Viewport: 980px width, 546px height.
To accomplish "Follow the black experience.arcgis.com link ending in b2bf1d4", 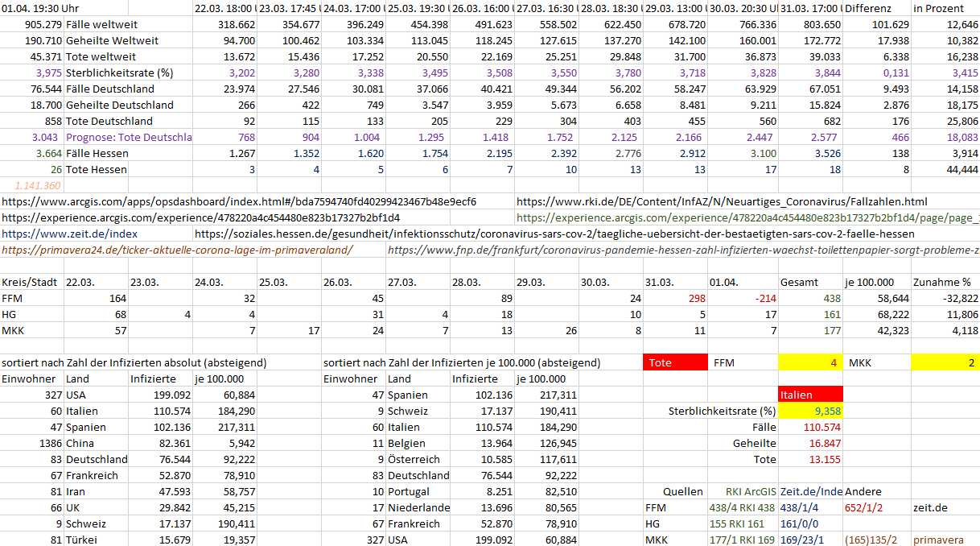I will (x=200, y=217).
